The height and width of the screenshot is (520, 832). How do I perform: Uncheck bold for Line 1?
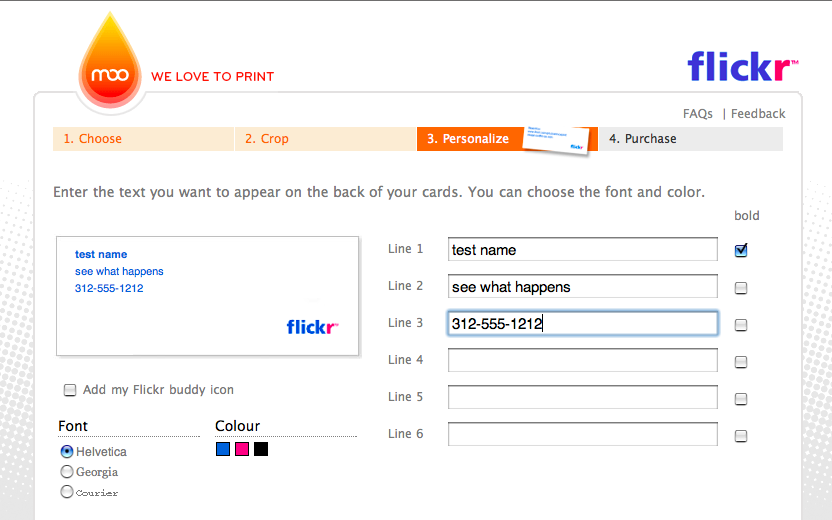741,250
